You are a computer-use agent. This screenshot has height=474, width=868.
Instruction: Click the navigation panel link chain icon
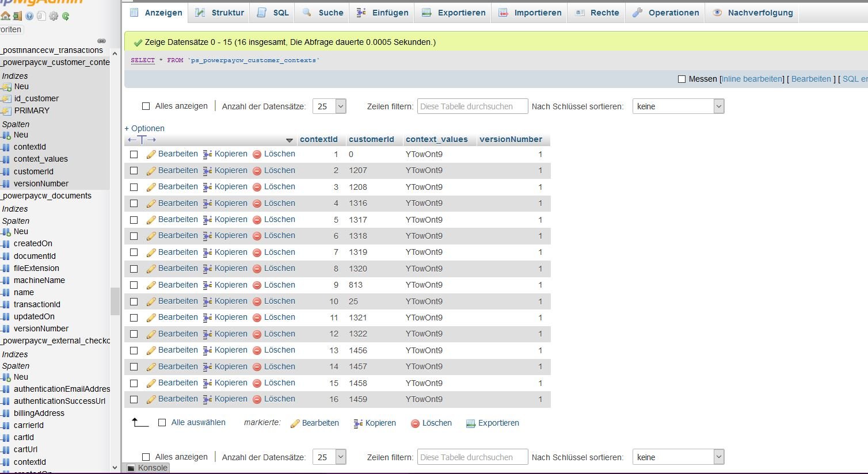pyautogui.click(x=101, y=41)
